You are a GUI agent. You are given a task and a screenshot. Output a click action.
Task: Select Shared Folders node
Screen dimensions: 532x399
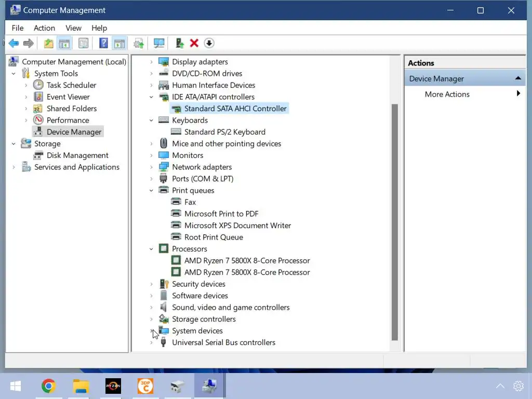tap(72, 109)
